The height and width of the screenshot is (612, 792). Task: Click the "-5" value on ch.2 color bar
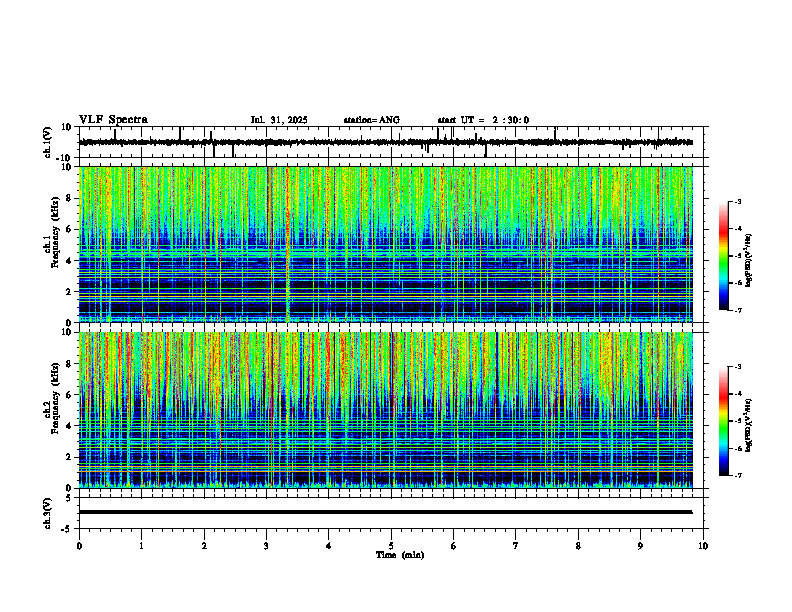click(x=738, y=421)
